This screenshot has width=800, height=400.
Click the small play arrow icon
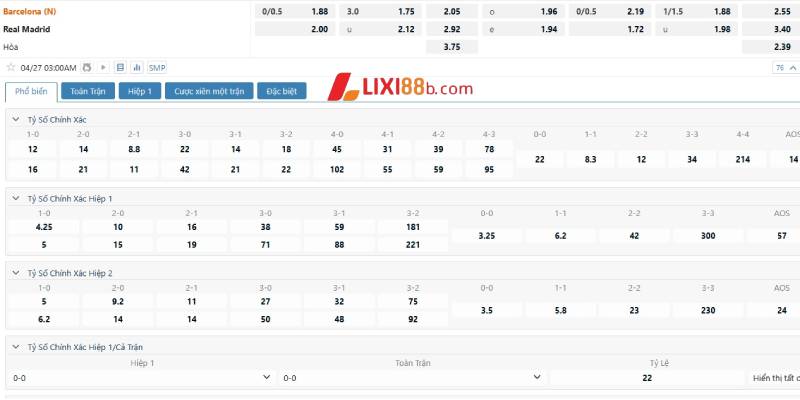pyautogui.click(x=104, y=68)
